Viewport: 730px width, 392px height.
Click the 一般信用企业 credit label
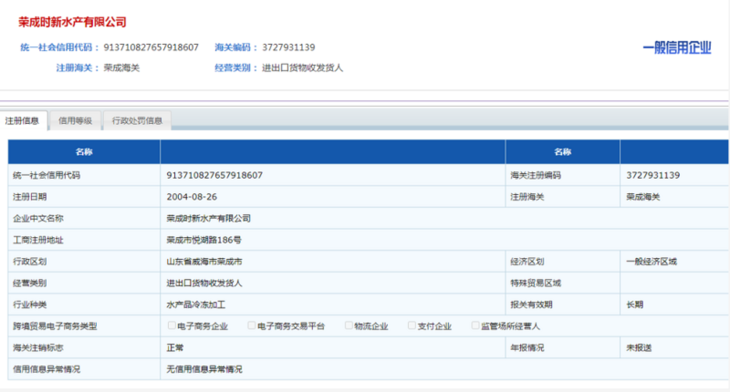coord(677,47)
